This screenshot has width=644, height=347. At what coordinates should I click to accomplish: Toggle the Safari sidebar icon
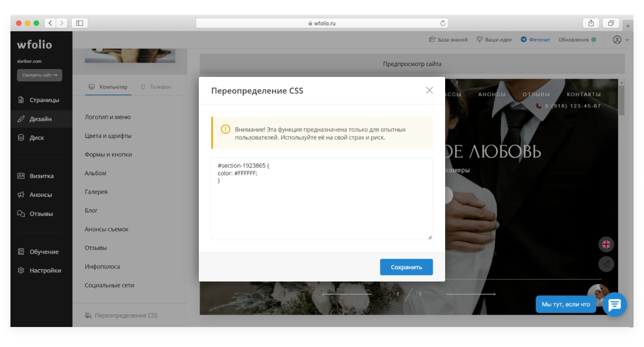click(x=80, y=23)
